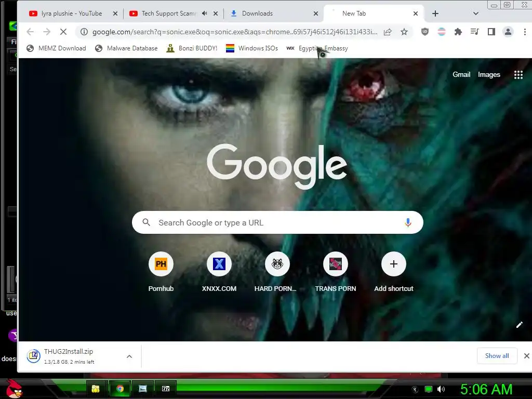
Task: Stop loading the page
Action: [63, 32]
